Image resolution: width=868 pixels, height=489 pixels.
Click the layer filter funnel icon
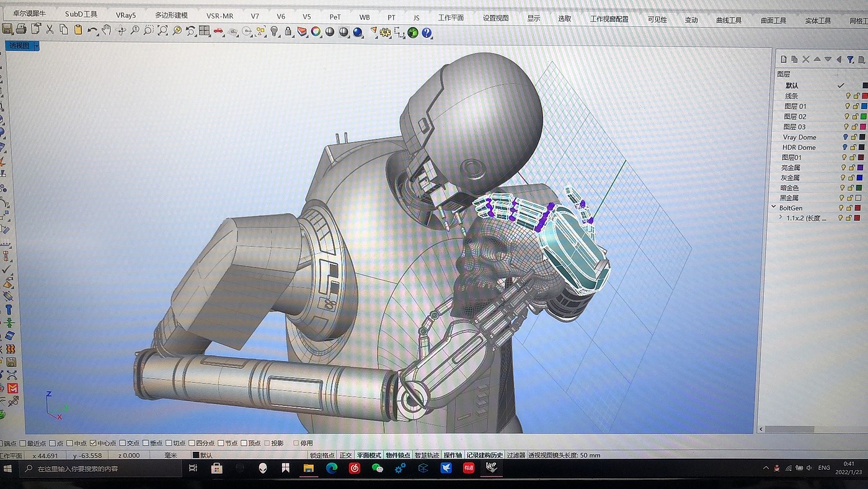click(x=850, y=60)
